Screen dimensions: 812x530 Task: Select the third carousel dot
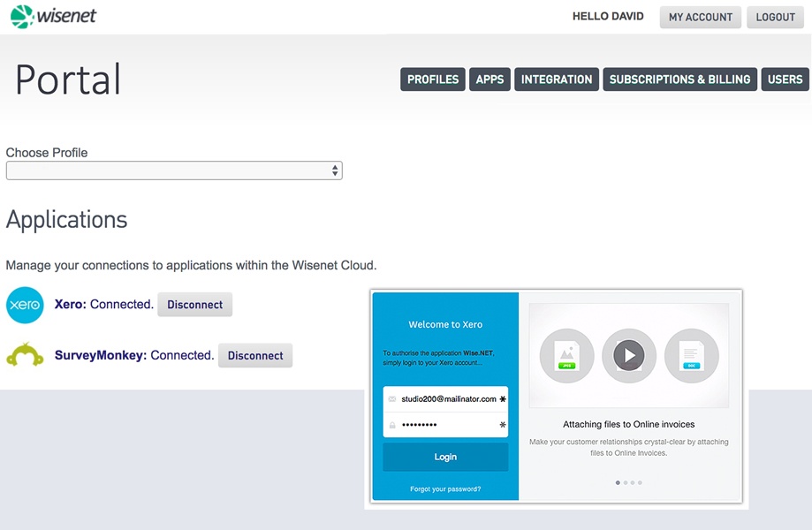(x=633, y=482)
